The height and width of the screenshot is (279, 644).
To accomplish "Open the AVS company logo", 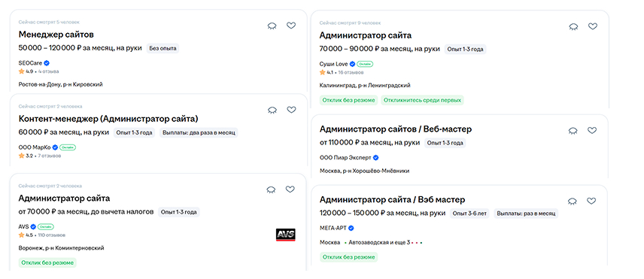I will point(285,235).
